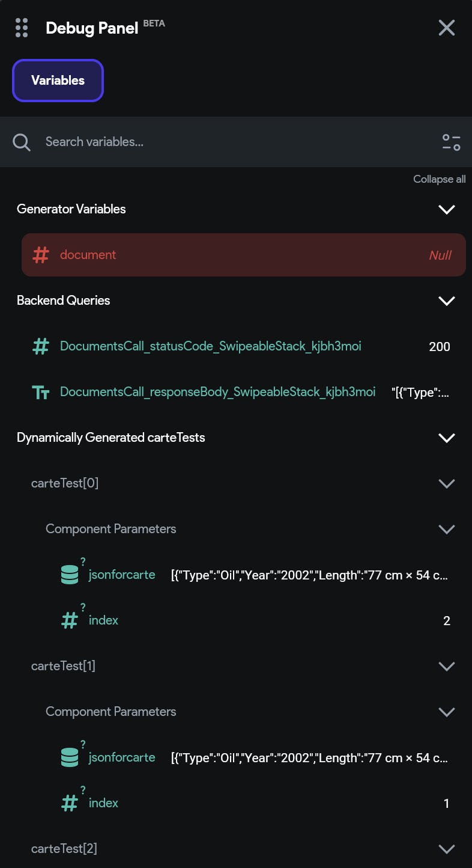Collapse Dynamically Generated carteTests section
The height and width of the screenshot is (868, 472).
pyautogui.click(x=447, y=438)
